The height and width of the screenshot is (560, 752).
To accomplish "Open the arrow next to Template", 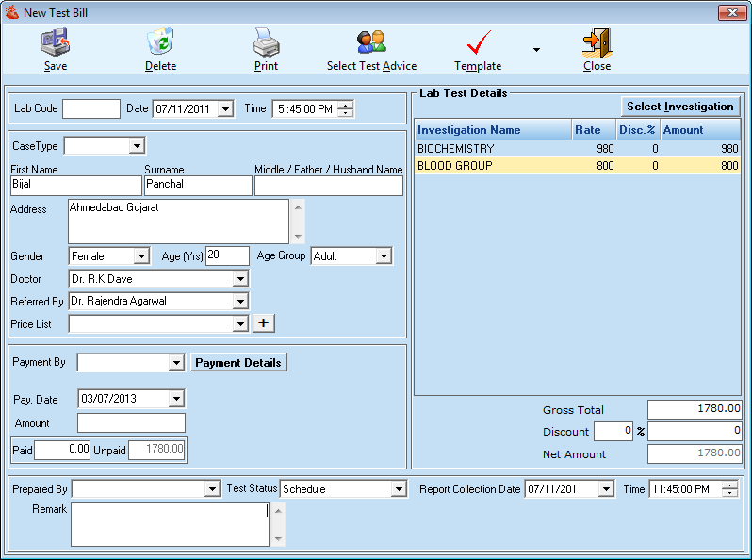I will (536, 50).
